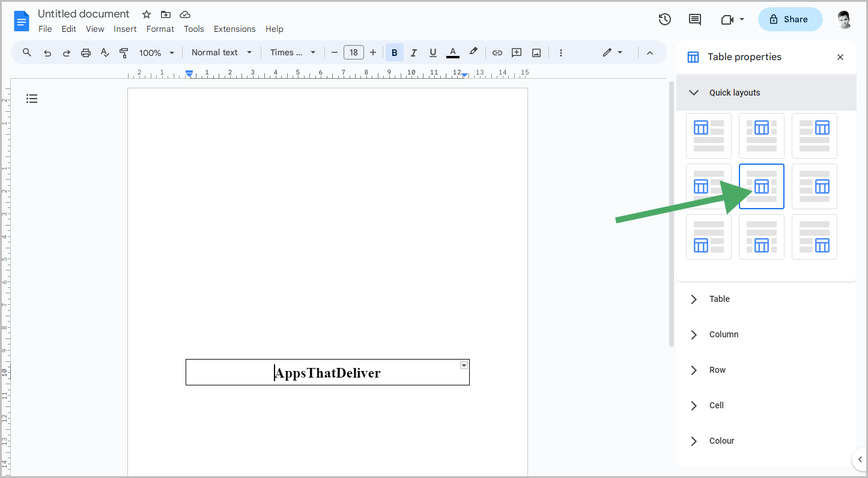Toggle underline formatting
This screenshot has height=478, width=868.
click(x=432, y=52)
